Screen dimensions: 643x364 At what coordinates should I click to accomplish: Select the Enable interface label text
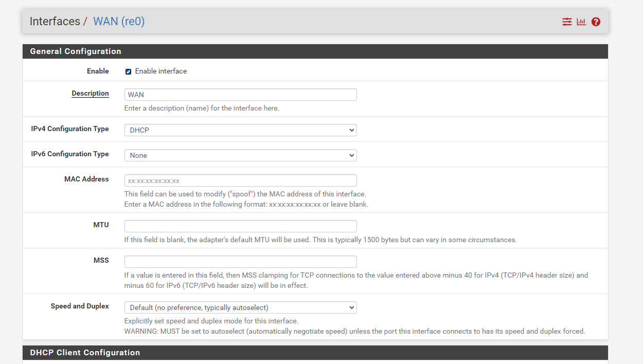tap(161, 71)
